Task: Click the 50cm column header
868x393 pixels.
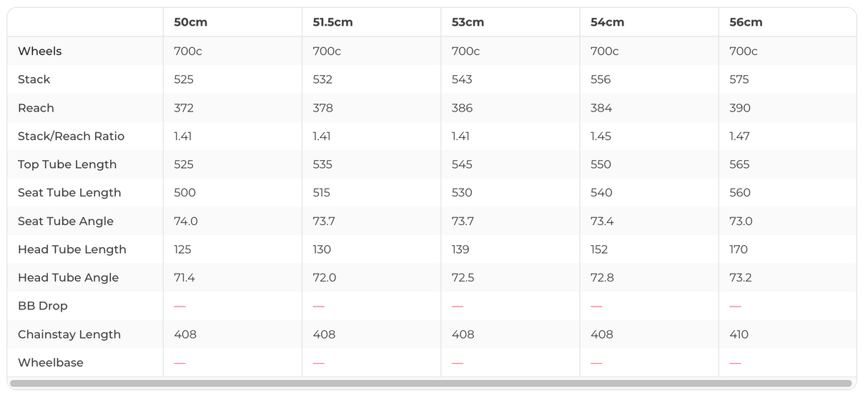Action: (190, 22)
